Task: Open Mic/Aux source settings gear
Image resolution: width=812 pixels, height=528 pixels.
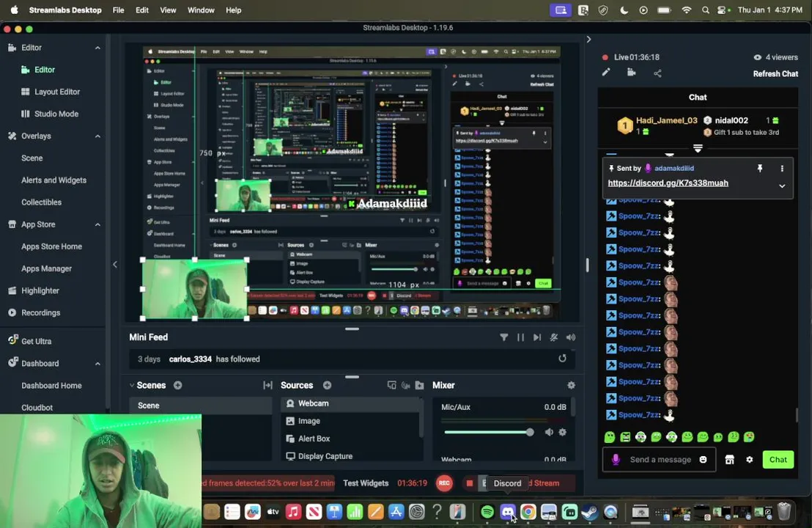Action: pos(563,432)
